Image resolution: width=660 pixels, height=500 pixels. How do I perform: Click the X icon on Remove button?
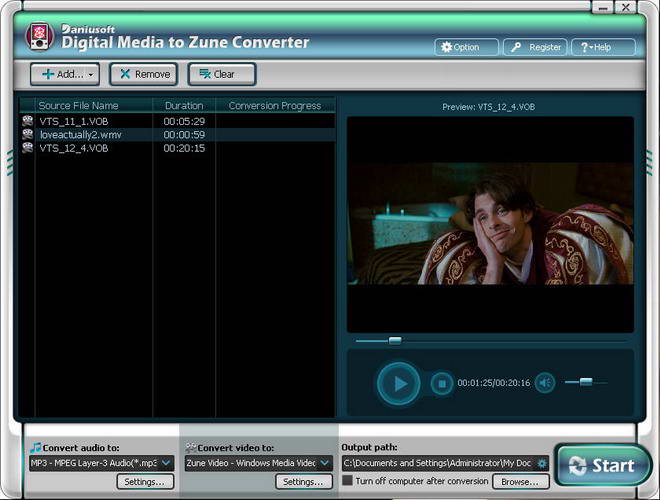(125, 74)
